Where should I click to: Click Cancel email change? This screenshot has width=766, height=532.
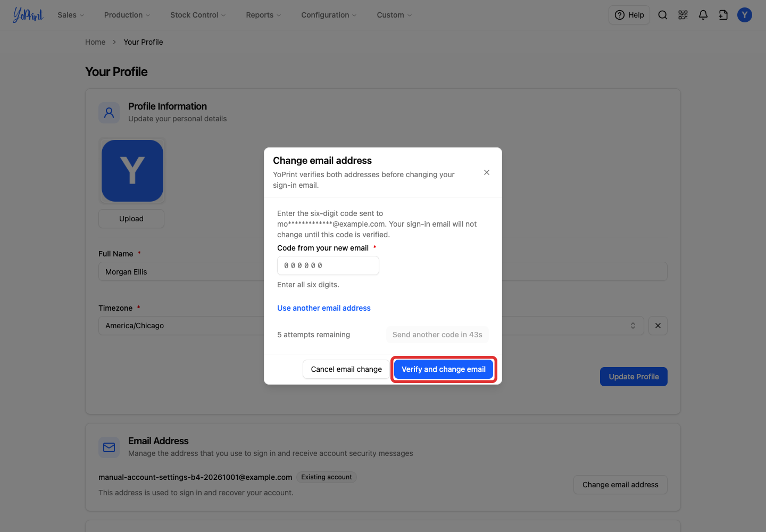click(x=346, y=369)
